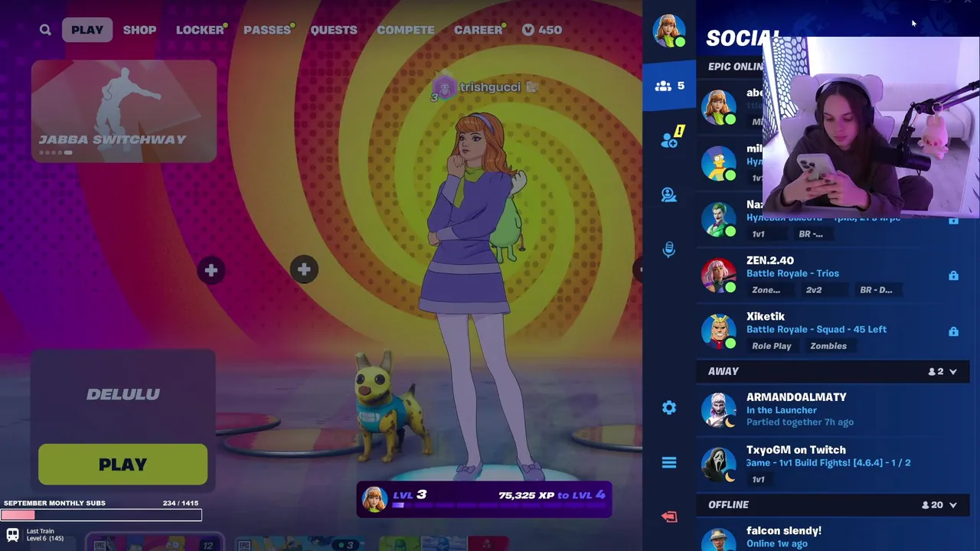
Task: Click the first Daphne avatar in Epic Online list
Action: click(718, 107)
